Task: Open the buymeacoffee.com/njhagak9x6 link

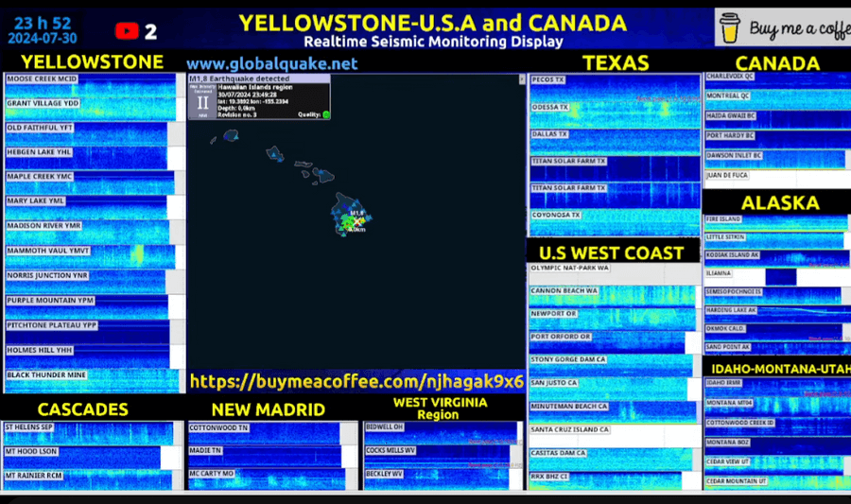Action: tap(356, 381)
